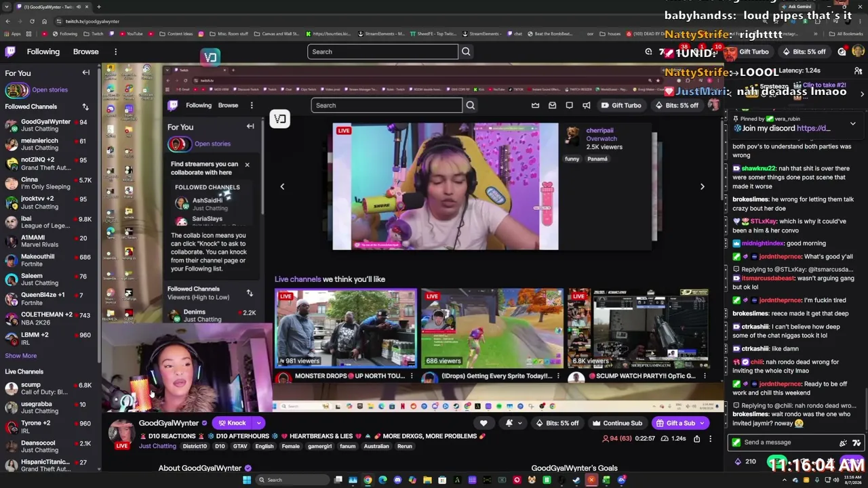Image resolution: width=868 pixels, height=488 pixels.
Task: Click the Gift Turbo button in top bar
Action: point(748,52)
